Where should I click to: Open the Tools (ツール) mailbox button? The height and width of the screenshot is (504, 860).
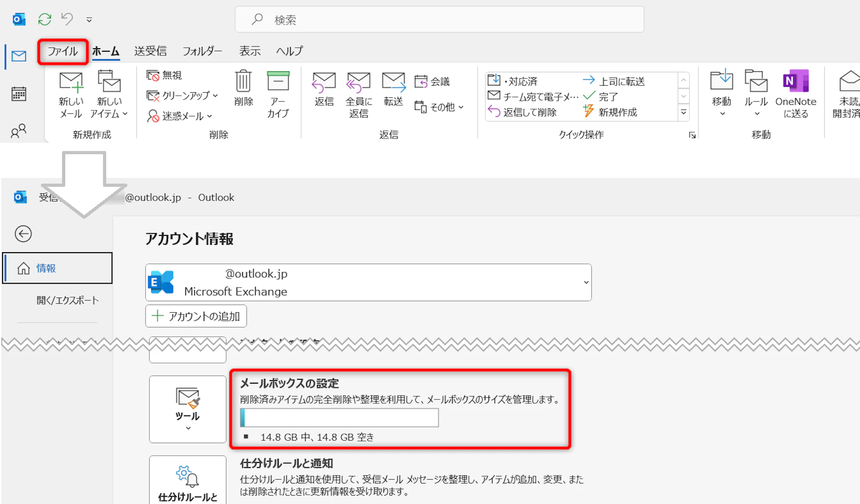(188, 409)
